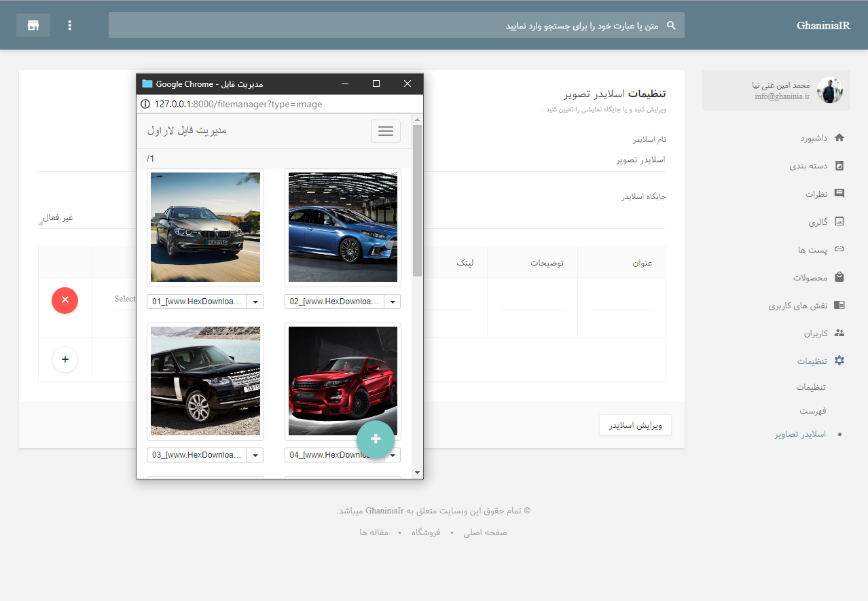Viewport: 868px width, 601px height.
Task: Click the user avatar picture
Action: tap(830, 90)
